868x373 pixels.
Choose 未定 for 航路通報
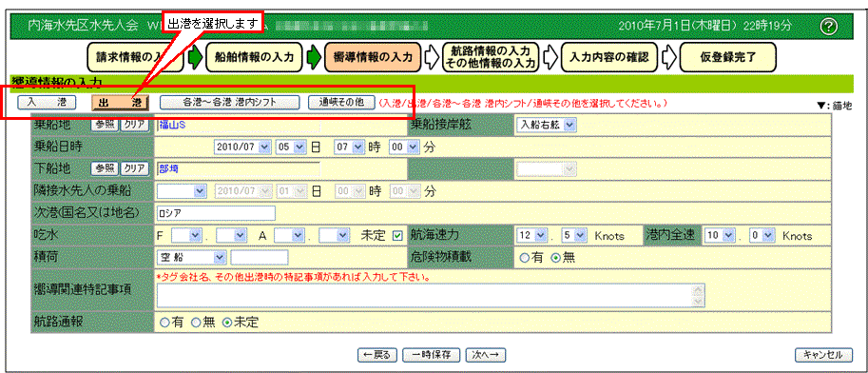pos(226,322)
